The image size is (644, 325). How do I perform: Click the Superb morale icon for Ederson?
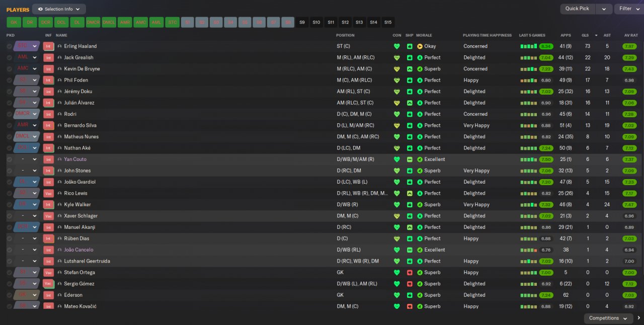click(420, 295)
